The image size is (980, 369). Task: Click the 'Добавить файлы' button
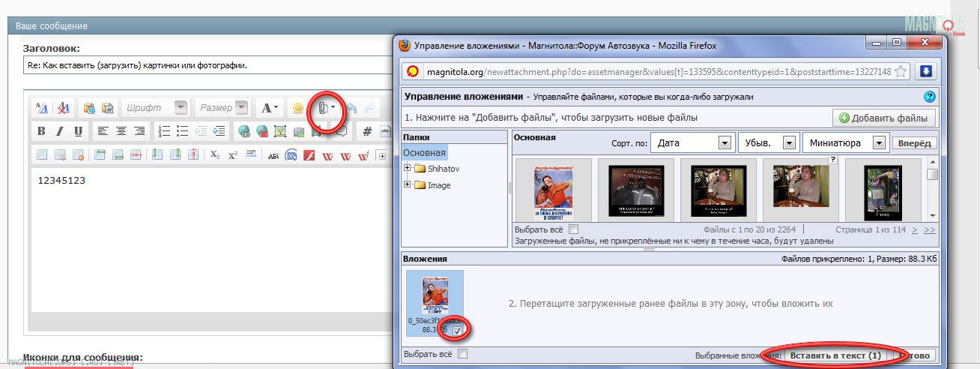[x=884, y=118]
